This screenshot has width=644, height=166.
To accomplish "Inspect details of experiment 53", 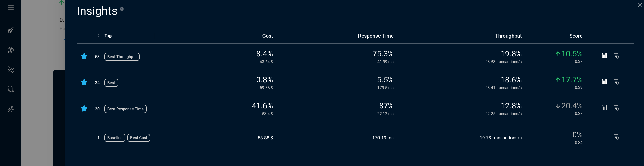I will point(616,56).
